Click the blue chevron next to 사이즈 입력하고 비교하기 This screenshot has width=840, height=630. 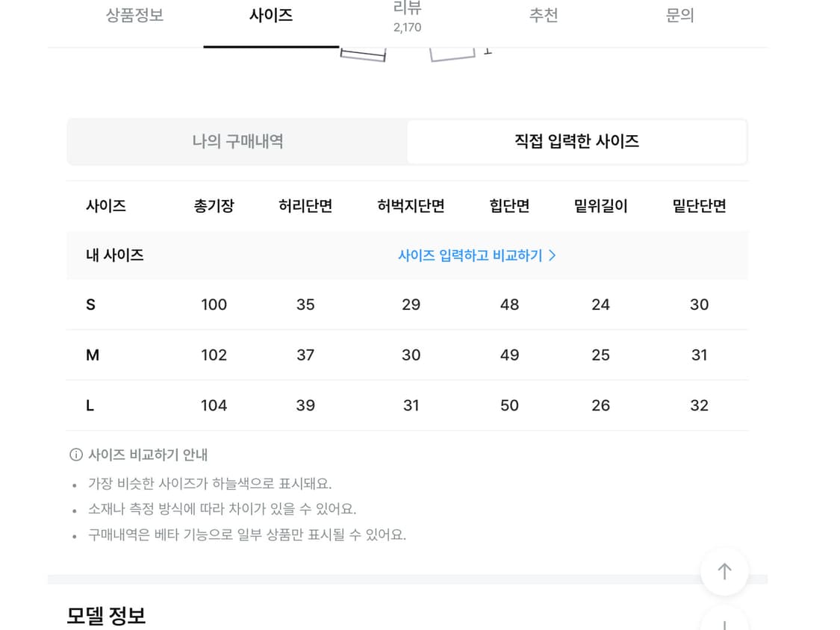(x=553, y=255)
